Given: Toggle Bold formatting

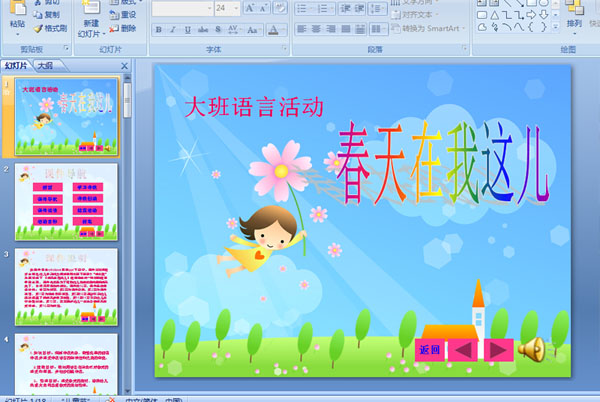Looking at the screenshot, I should [158, 29].
